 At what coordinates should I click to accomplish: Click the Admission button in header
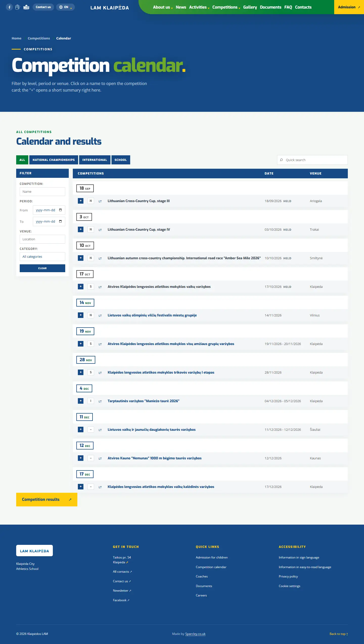pos(349,7)
